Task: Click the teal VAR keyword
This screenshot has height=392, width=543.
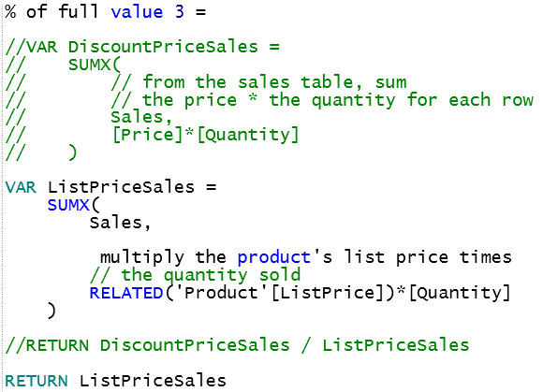Action: click(x=21, y=187)
